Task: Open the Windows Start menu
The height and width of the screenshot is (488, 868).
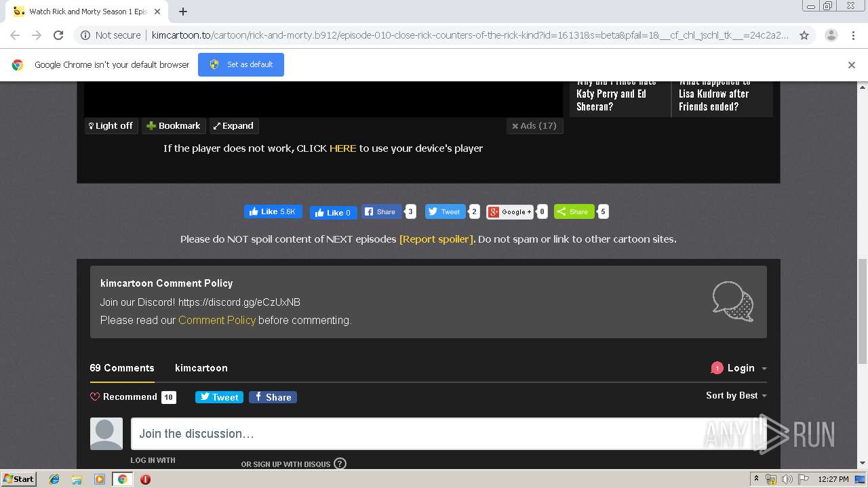Action: pyautogui.click(x=19, y=479)
